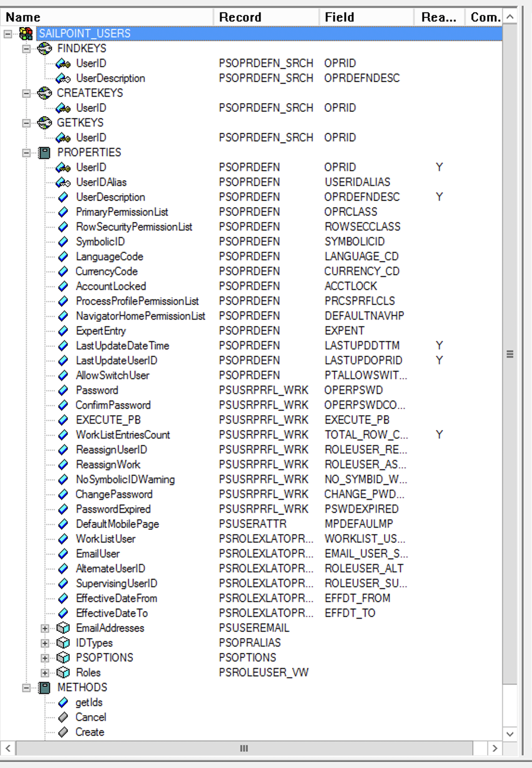
Task: Click the METHODS book icon
Action: 45,688
